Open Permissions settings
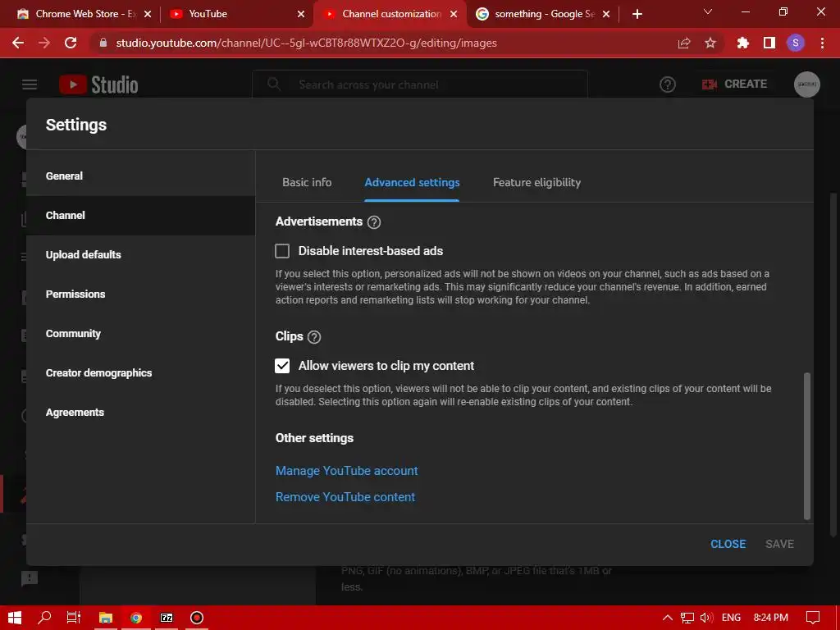This screenshot has width=840, height=630. 141,294
